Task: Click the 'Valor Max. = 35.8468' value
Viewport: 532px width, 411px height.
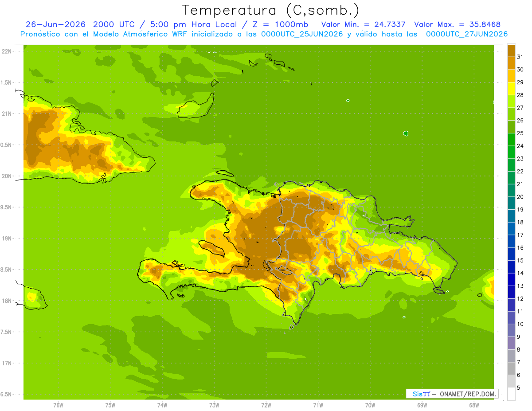Action: 457,24
